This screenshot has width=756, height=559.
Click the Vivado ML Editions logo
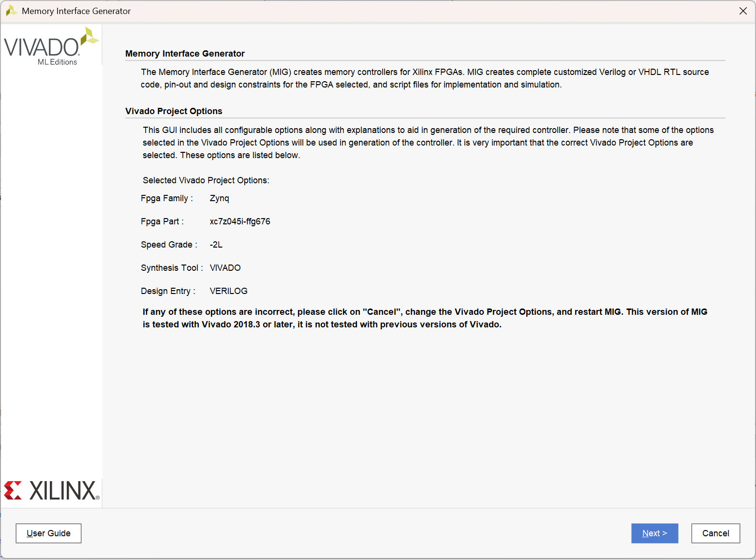tap(51, 47)
